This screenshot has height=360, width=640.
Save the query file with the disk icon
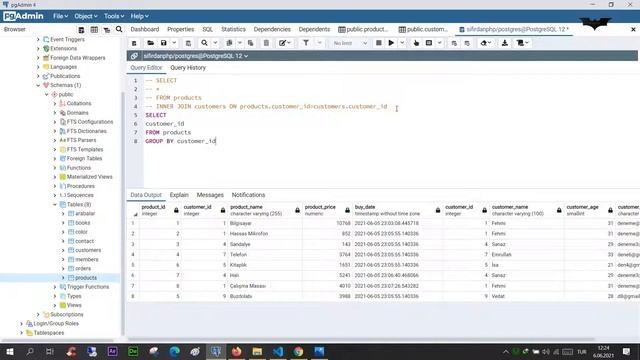click(164, 43)
